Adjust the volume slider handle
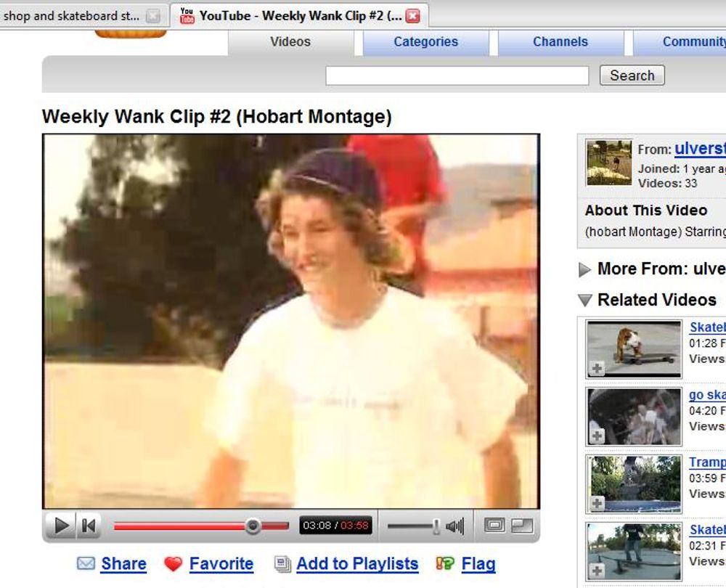The height and width of the screenshot is (588, 726). click(x=436, y=526)
